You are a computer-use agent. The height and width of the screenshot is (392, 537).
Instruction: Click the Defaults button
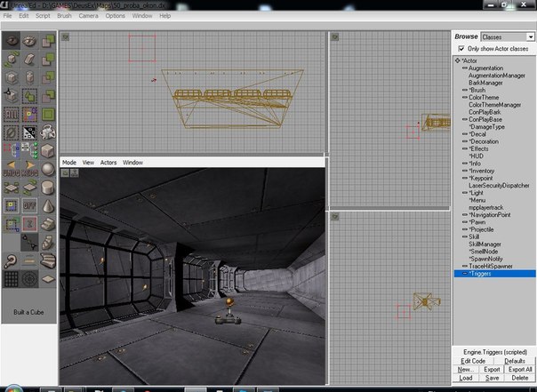(x=514, y=361)
